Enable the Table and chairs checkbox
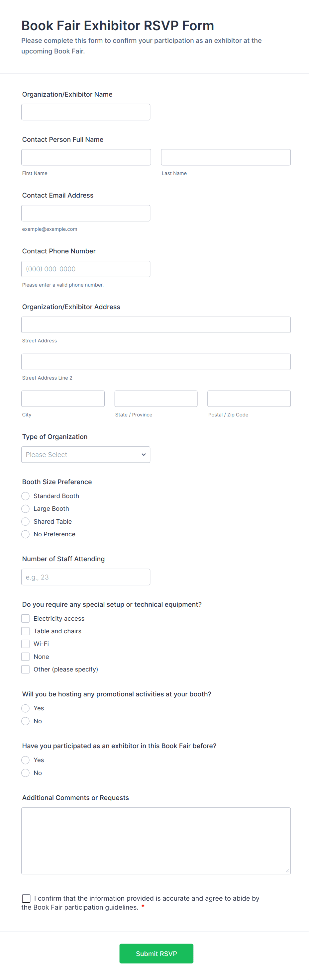The height and width of the screenshot is (980, 309). pos(26,631)
